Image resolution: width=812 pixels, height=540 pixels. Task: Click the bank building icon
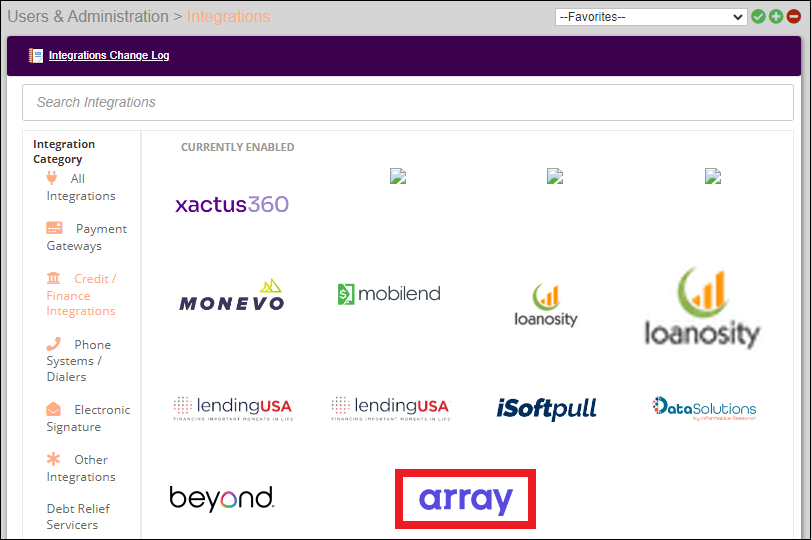[53, 278]
